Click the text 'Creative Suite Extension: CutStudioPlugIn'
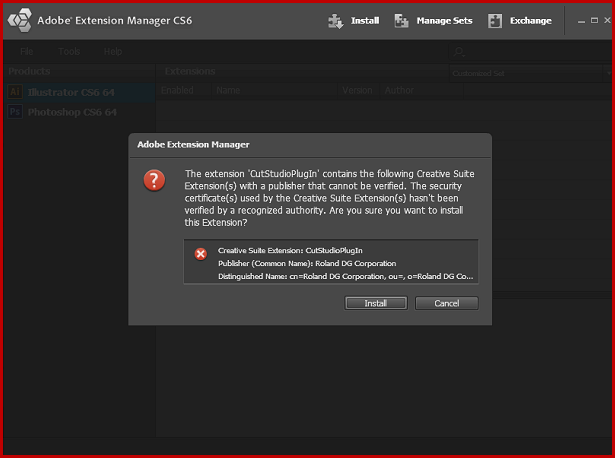615x458 pixels. click(x=290, y=251)
